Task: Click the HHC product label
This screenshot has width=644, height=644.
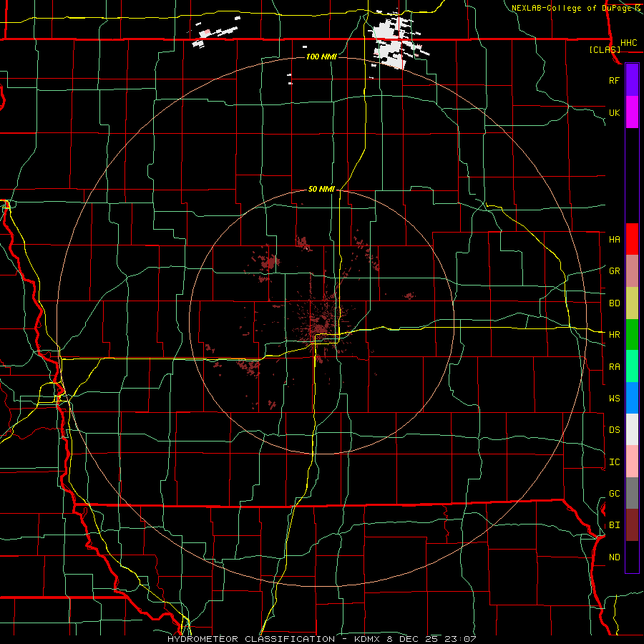Action: [x=628, y=43]
